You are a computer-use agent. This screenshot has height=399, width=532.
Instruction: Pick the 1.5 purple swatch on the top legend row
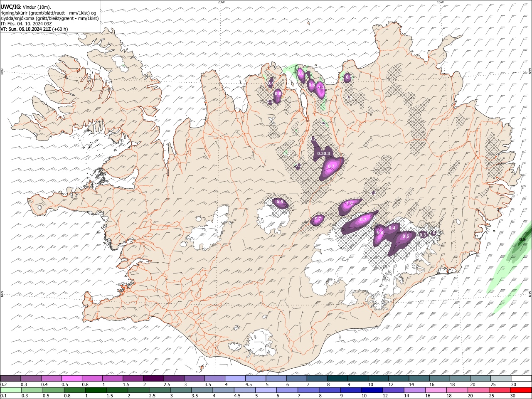pyautogui.click(x=133, y=378)
